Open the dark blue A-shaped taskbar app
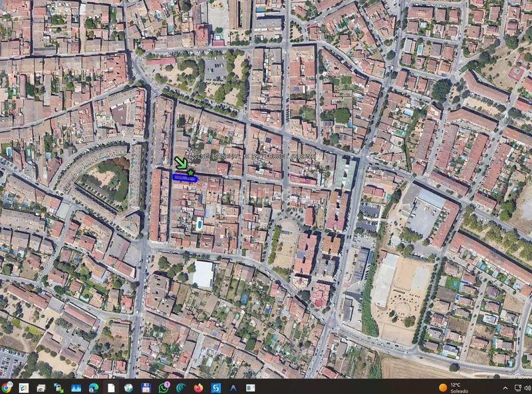The width and height of the screenshot is (532, 394). (x=233, y=387)
